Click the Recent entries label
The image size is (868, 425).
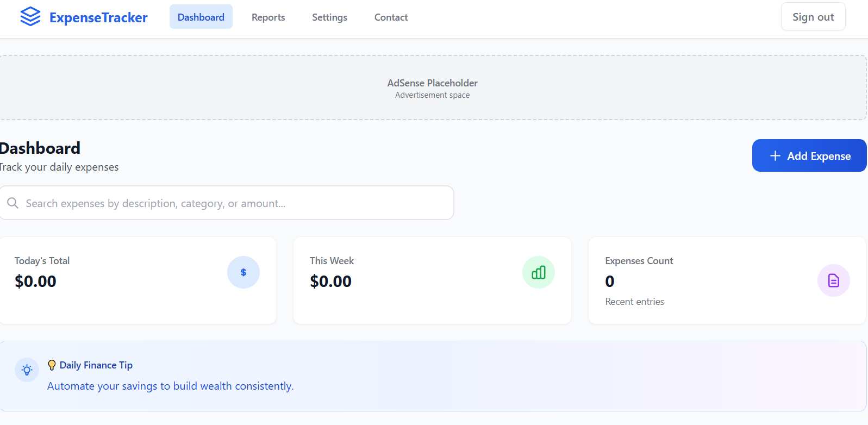click(634, 302)
